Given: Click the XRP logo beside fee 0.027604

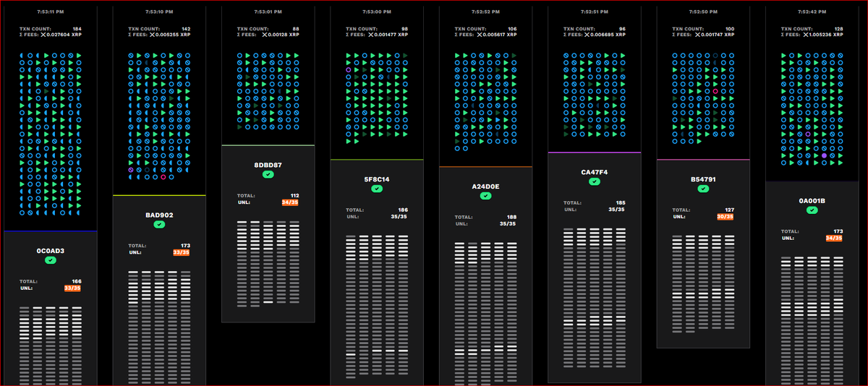Looking at the screenshot, I should click(x=43, y=35).
